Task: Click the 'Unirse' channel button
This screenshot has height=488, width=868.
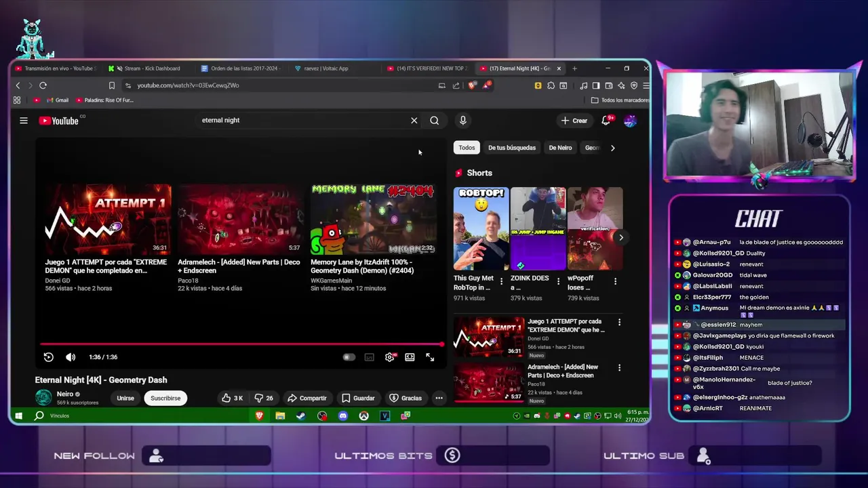Action: (125, 398)
